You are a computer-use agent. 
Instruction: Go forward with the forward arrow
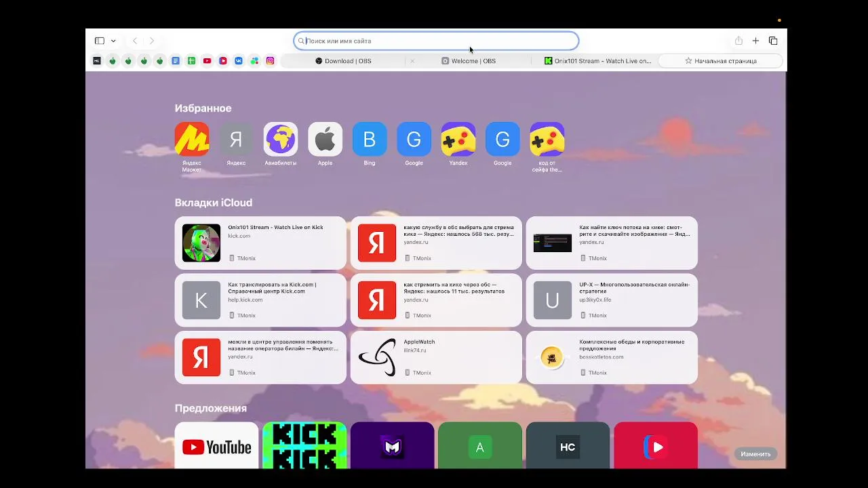point(151,41)
